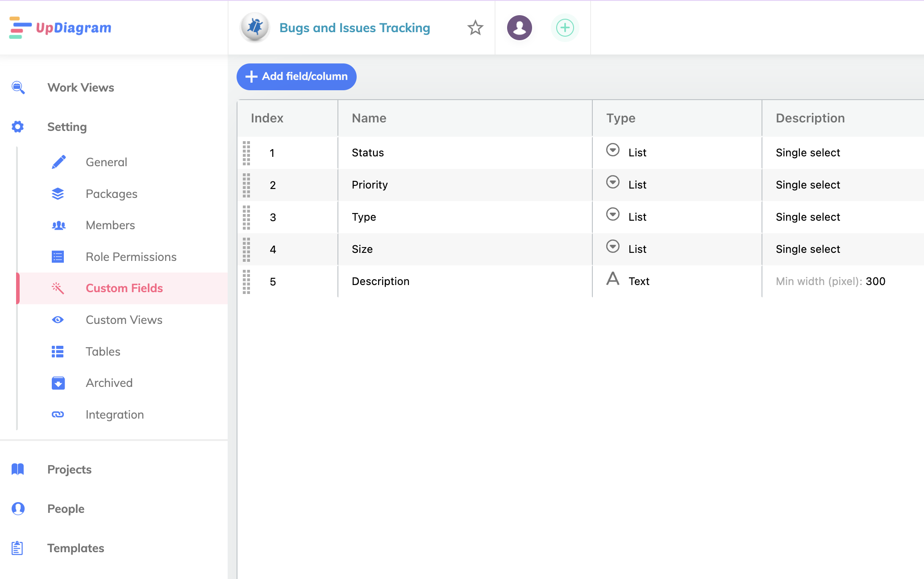Open the purple user avatar
The width and height of the screenshot is (924, 579).
[520, 28]
